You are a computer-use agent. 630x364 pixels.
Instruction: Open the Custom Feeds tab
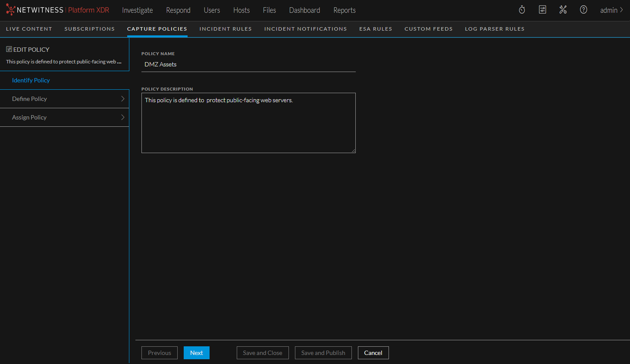click(x=428, y=29)
